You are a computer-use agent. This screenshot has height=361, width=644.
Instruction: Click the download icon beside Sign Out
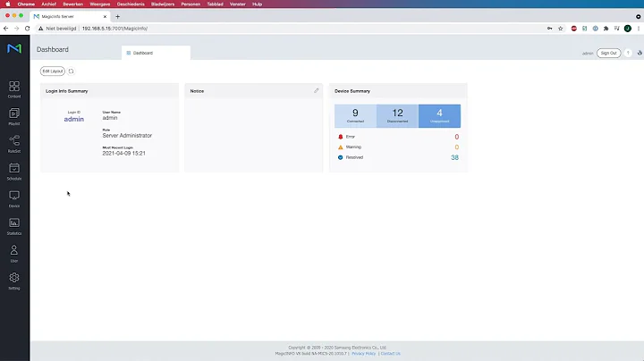click(640, 53)
